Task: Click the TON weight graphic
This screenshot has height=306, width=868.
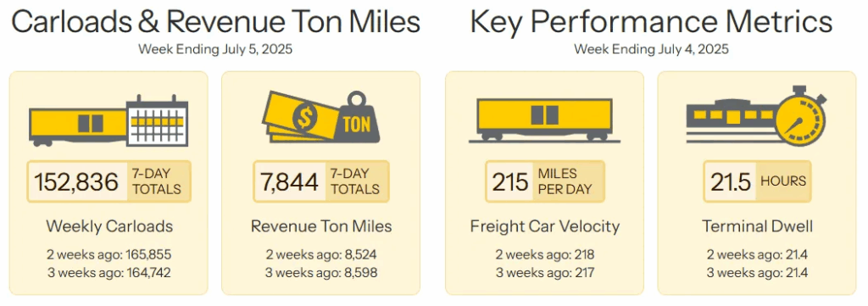Action: click(357, 119)
